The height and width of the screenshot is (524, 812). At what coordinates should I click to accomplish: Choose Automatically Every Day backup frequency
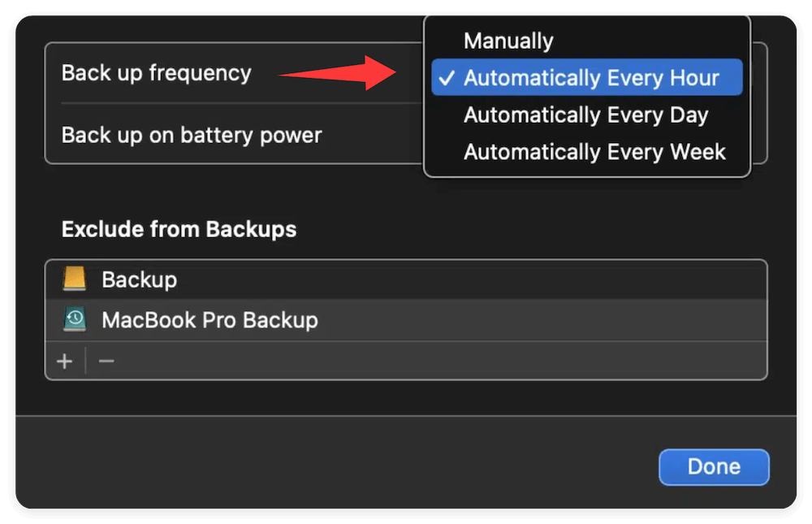(x=585, y=115)
